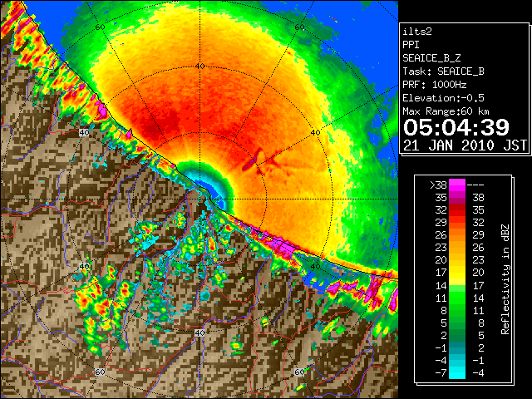The image size is (532, 399).
Task: Pick the red legend band beside 32
Action: click(x=457, y=210)
